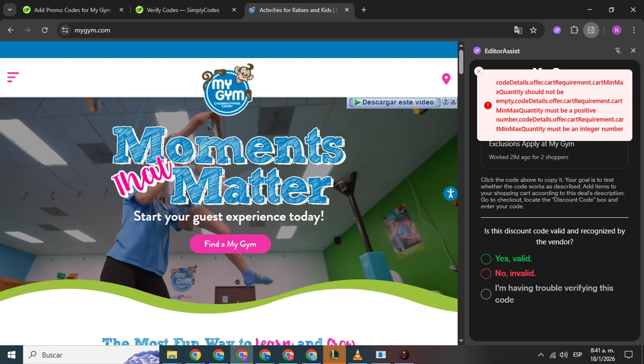Open a new browser tab
Viewport: 644px width, 364px height.
(x=364, y=10)
